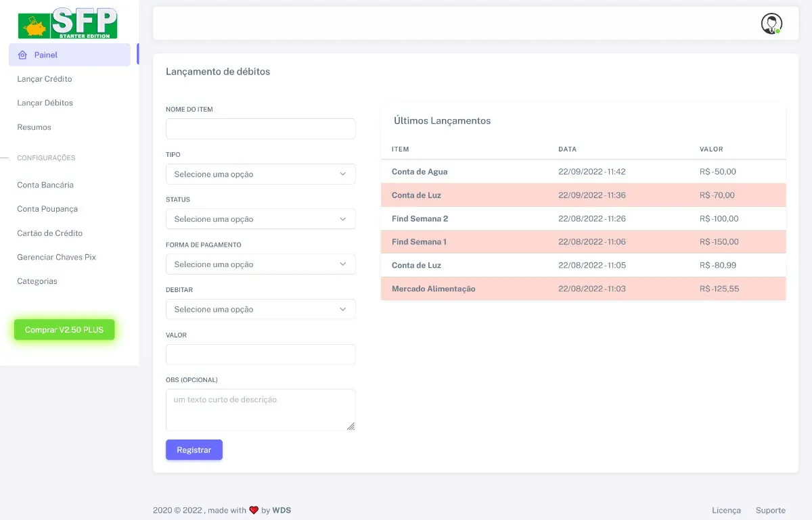Expand the Tipo dropdown
812x520 pixels.
[261, 174]
